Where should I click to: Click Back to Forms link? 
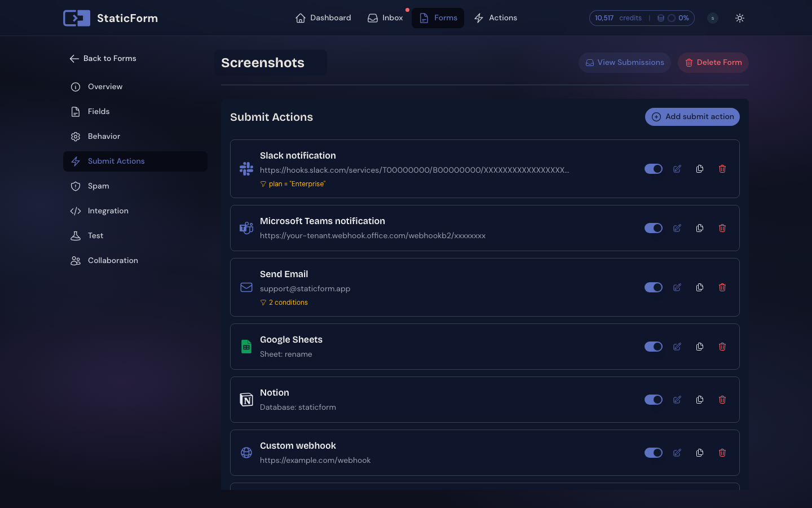103,59
